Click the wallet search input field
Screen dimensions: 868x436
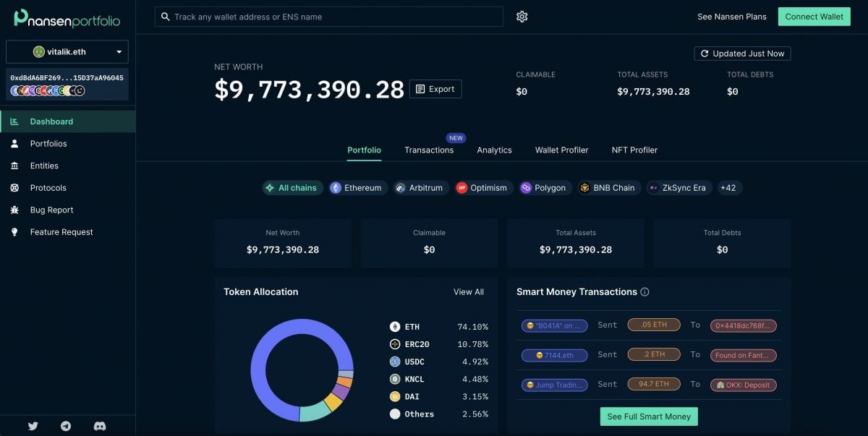tap(328, 16)
